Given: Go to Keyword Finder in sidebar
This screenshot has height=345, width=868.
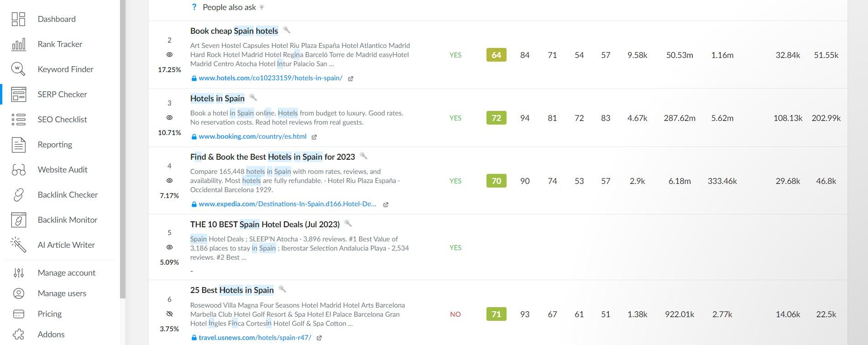Looking at the screenshot, I should (x=65, y=69).
